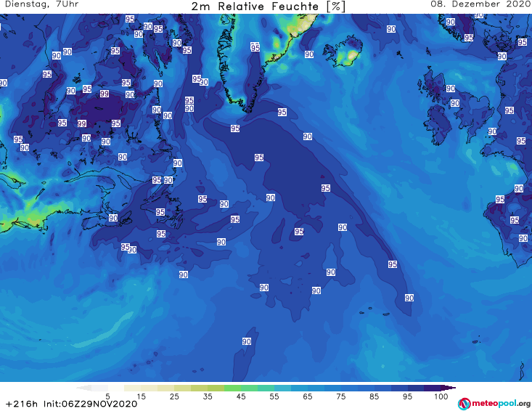Pick the darkest purple color bar segment above 100

click(x=448, y=388)
